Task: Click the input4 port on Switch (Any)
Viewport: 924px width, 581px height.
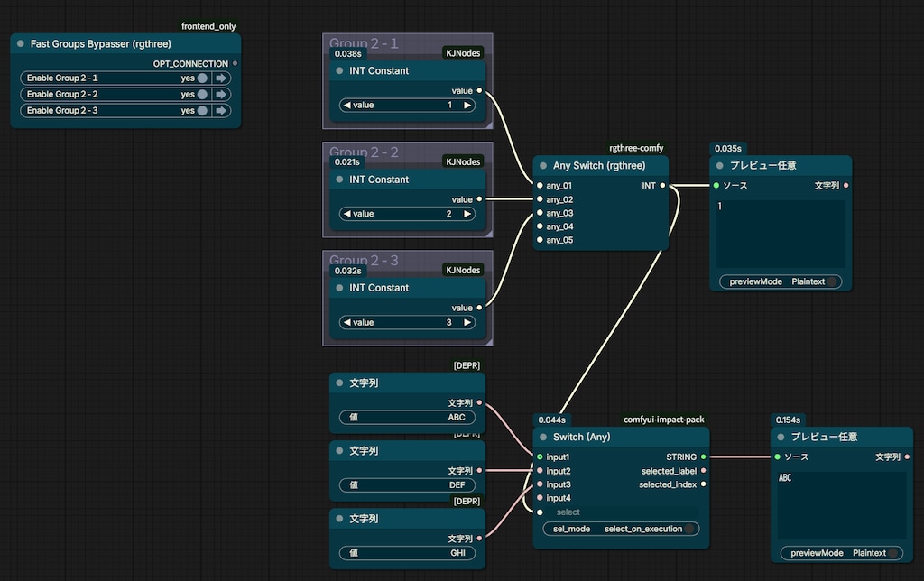Action: coord(540,498)
